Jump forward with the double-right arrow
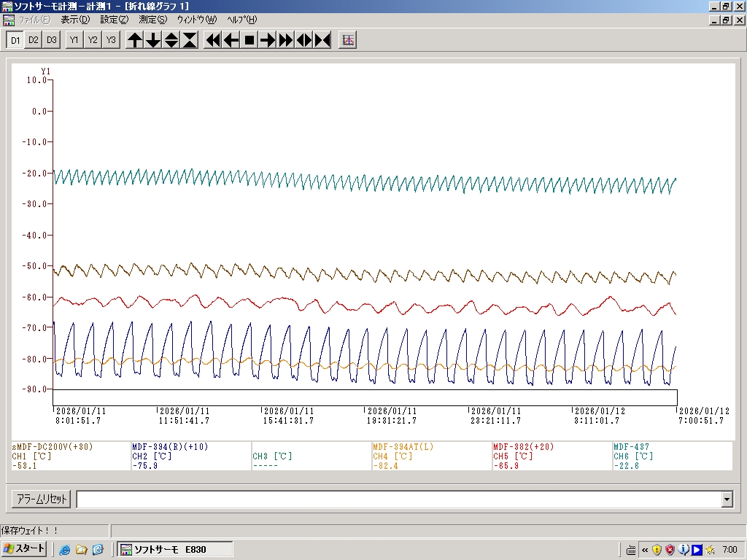Image resolution: width=747 pixels, height=560 pixels. 286,40
